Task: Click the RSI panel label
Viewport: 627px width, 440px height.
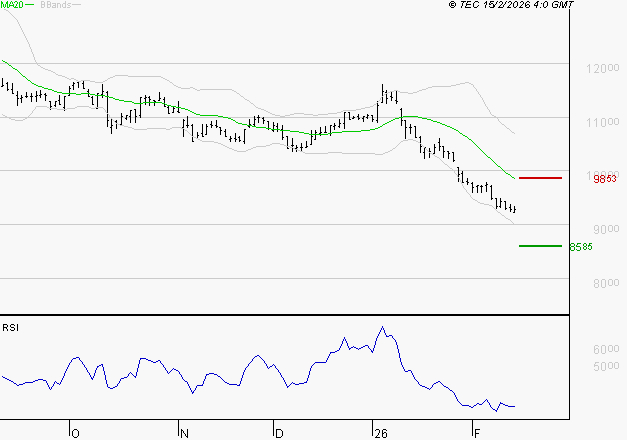Action: coord(10,328)
